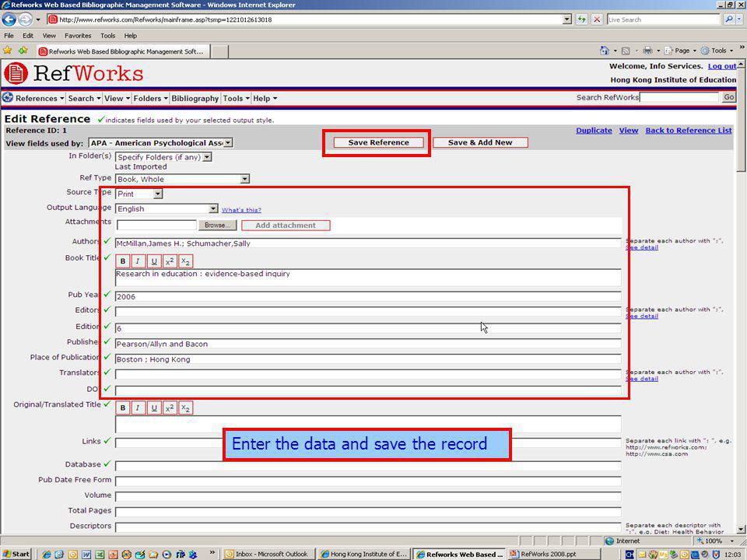Screen dimensions: 747x560
Task: Click Bold button above Book Title
Action: (123, 261)
